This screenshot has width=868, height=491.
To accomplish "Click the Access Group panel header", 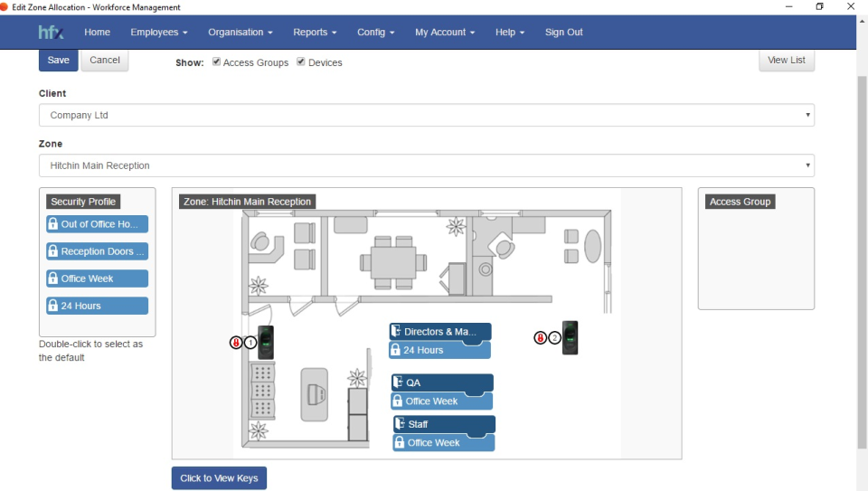I will [x=741, y=202].
